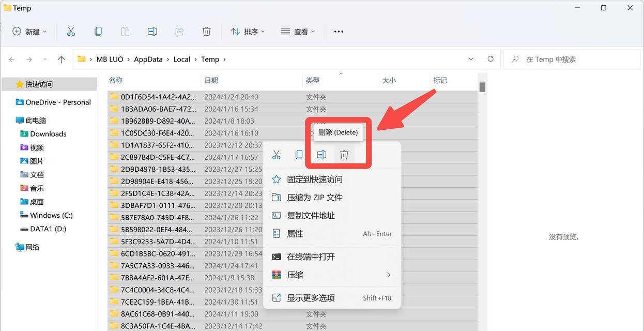Viewport: 644px width, 331px height.
Task: Click the first breadcrumb chevron after the folder icon
Action: 91,59
